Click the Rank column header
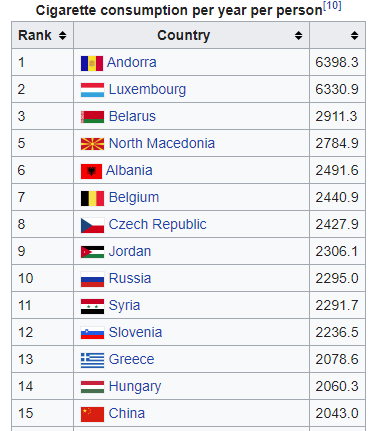This screenshot has height=431, width=375. 43,35
